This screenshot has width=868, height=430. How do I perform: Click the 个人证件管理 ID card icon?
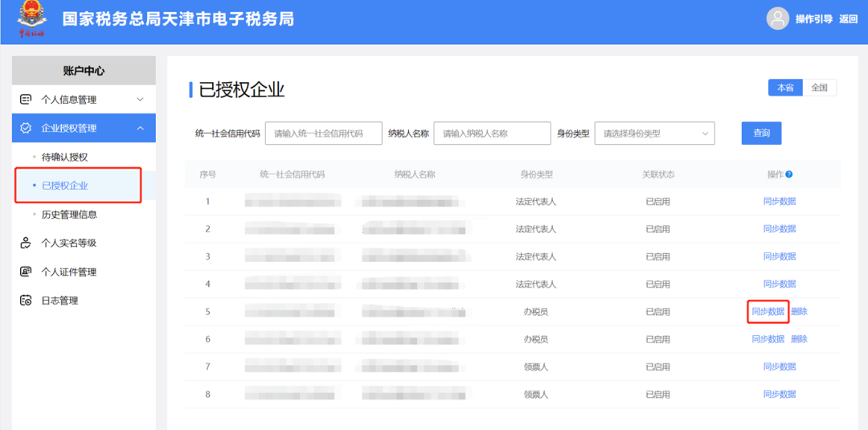26,272
